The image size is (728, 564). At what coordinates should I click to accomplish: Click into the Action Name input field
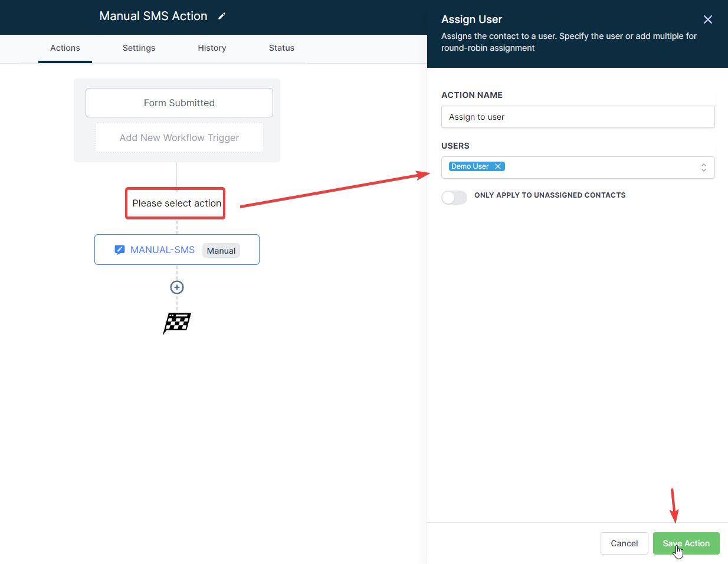(x=578, y=117)
